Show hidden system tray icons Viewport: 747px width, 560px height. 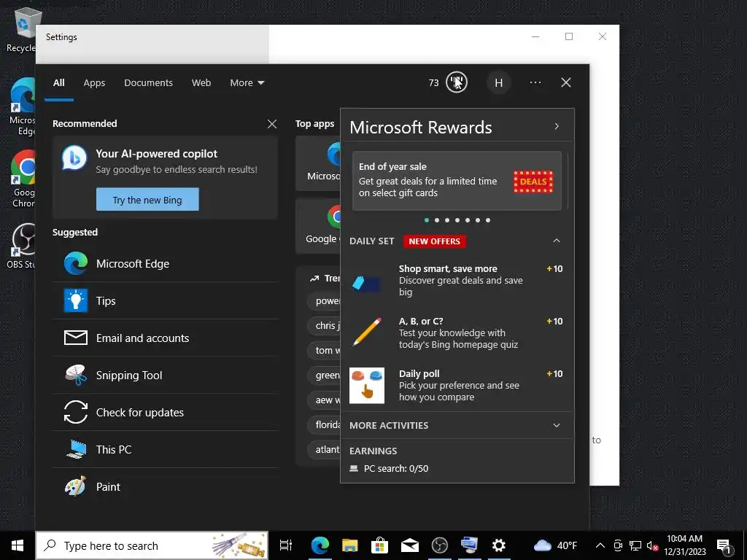pos(600,545)
